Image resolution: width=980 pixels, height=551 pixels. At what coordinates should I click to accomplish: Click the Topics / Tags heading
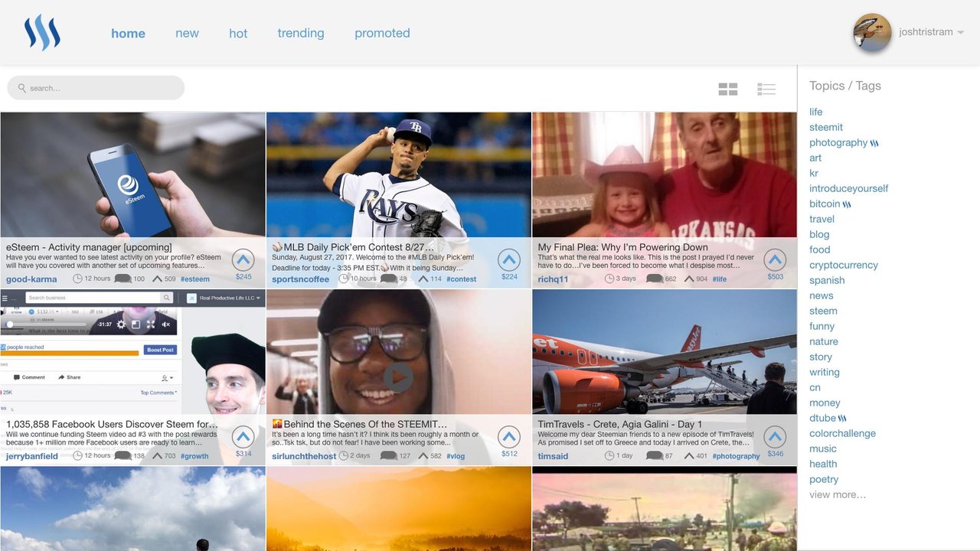coord(845,86)
